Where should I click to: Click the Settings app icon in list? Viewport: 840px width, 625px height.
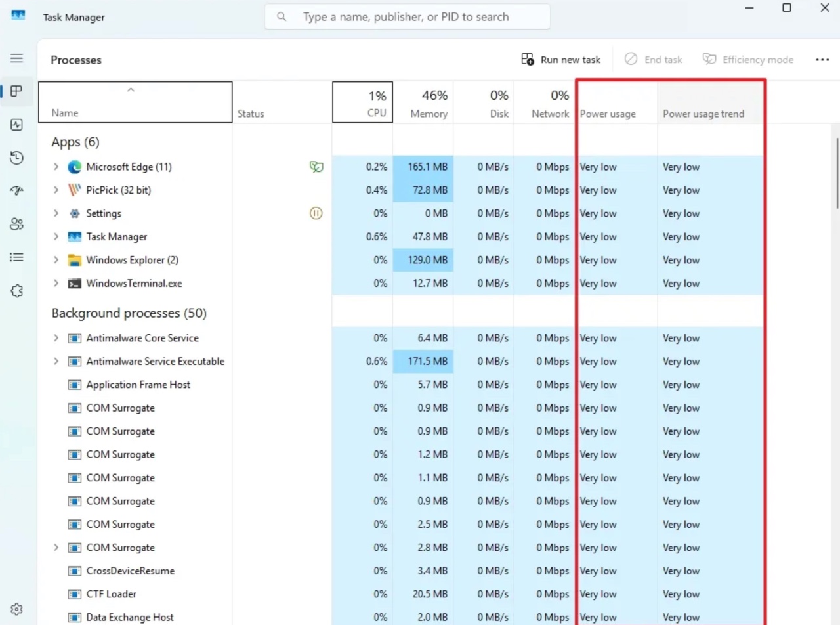[x=75, y=213]
